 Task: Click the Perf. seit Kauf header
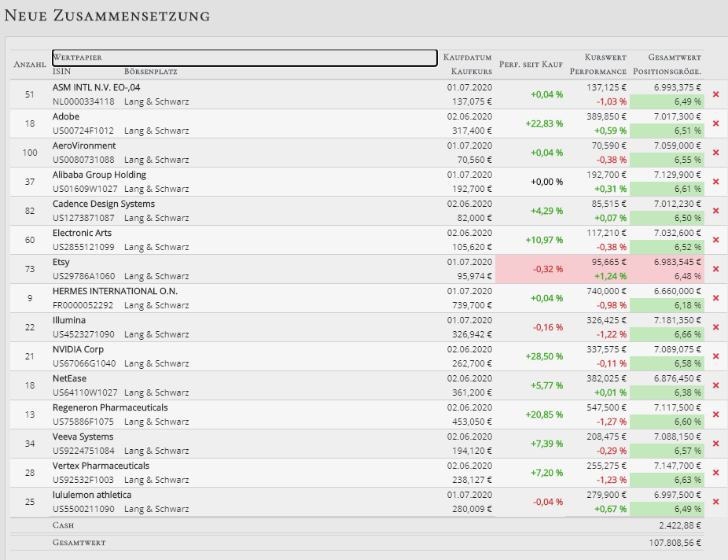531,64
